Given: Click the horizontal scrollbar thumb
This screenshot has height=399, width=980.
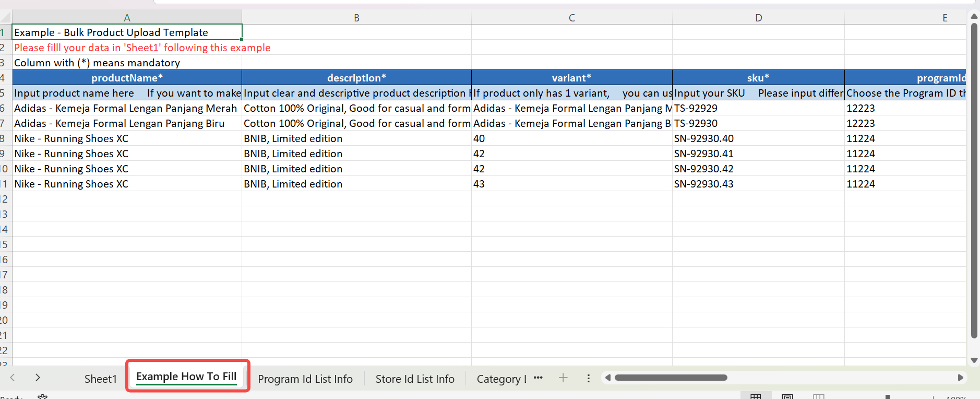Looking at the screenshot, I should [671, 378].
